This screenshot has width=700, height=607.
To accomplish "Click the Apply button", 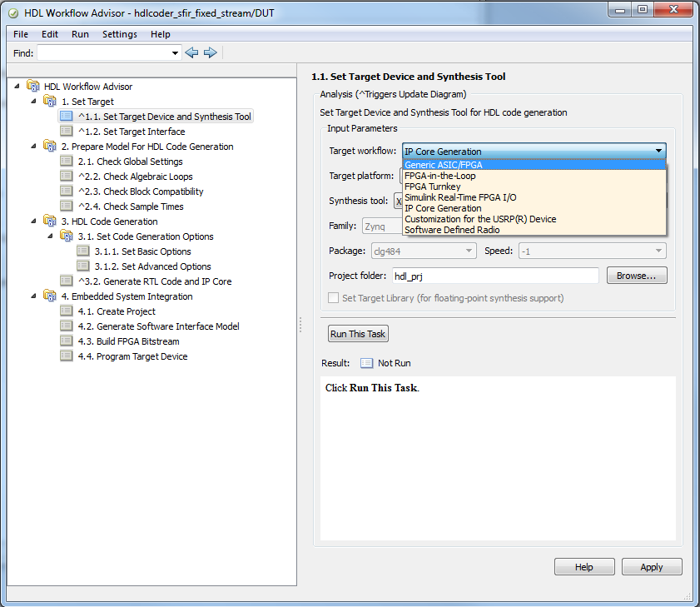I will tap(652, 567).
